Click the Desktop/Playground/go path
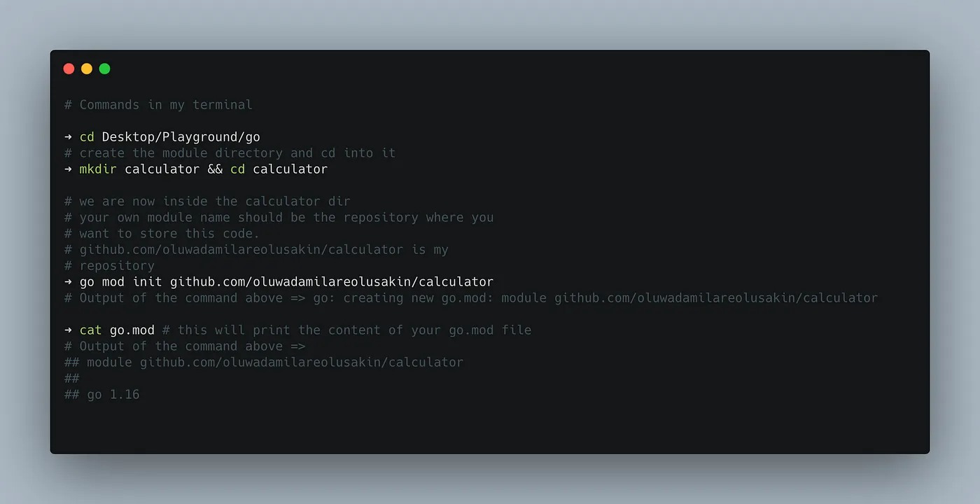The height and width of the screenshot is (504, 980). pyautogui.click(x=181, y=137)
